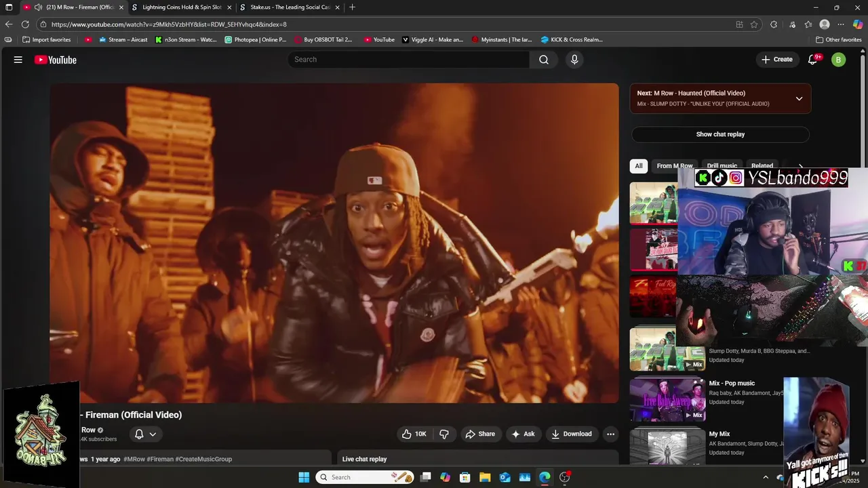Screen dimensions: 868x488
Task: Open the Buy OBSBOT Tail bookmark
Action: point(323,39)
